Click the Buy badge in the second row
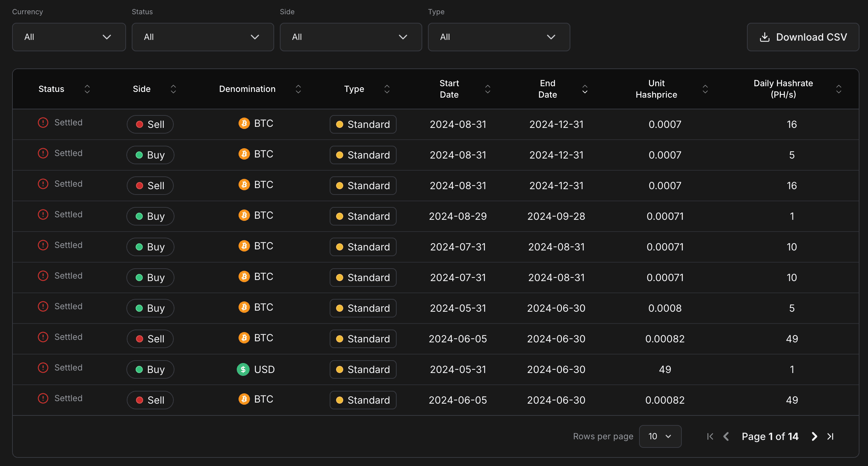Screen dimensions: 868x466 (x=150, y=155)
